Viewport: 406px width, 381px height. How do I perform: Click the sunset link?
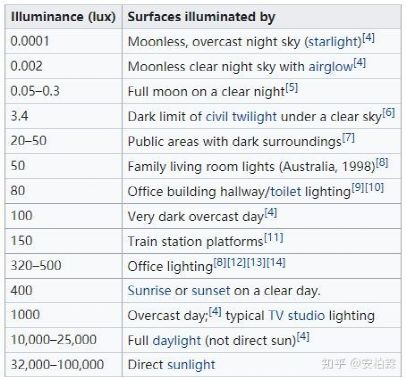(211, 290)
